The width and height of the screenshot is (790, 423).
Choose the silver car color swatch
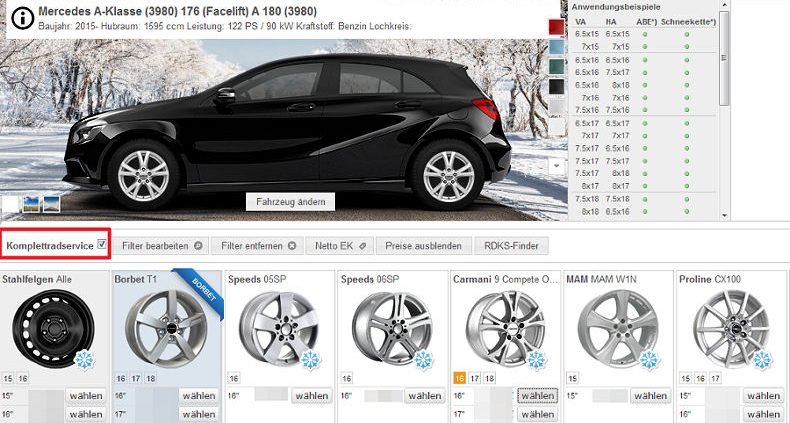tap(557, 106)
